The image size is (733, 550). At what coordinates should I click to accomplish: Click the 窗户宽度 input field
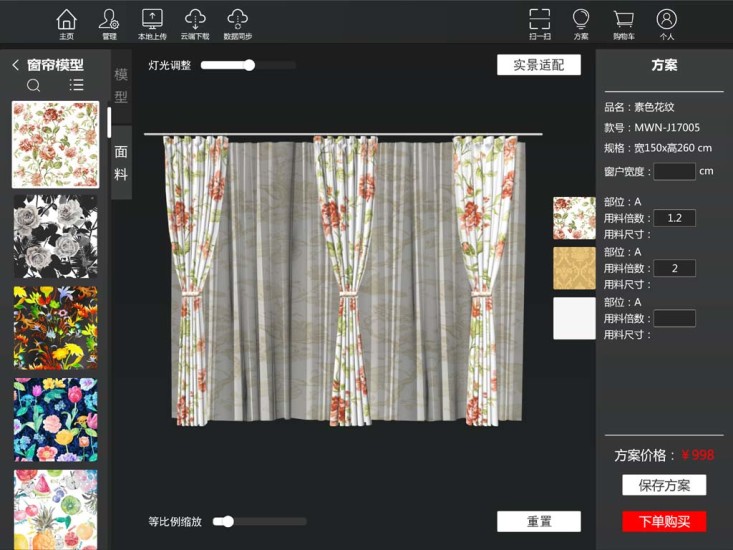pyautogui.click(x=674, y=171)
